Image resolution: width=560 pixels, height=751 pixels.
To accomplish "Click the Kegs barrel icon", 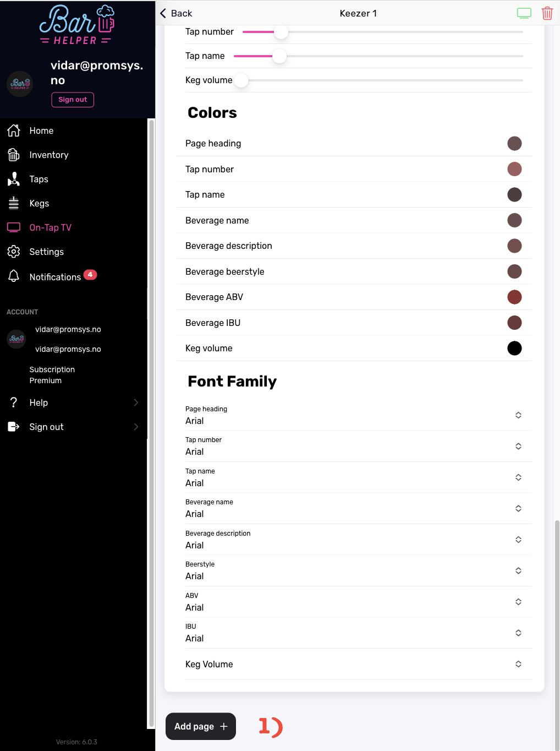I will [x=14, y=203].
